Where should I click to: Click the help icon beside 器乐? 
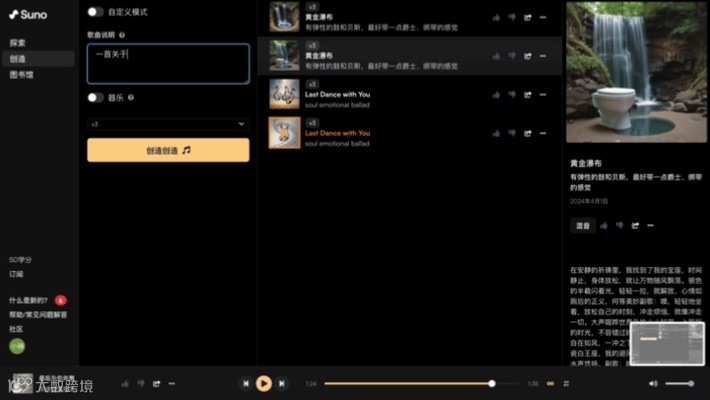[x=131, y=97]
